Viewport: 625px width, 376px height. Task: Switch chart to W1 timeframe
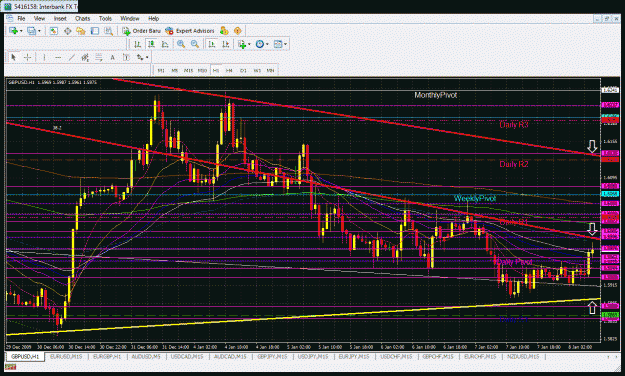tap(257, 71)
